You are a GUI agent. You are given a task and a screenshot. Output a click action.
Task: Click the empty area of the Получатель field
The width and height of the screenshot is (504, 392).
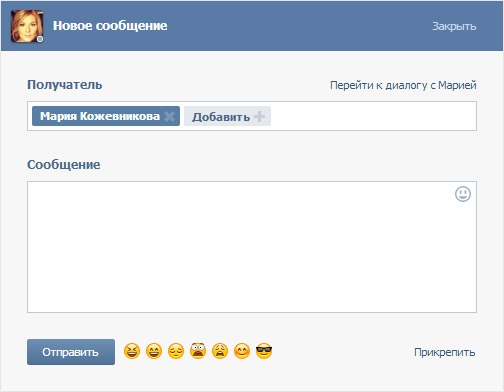click(x=373, y=116)
